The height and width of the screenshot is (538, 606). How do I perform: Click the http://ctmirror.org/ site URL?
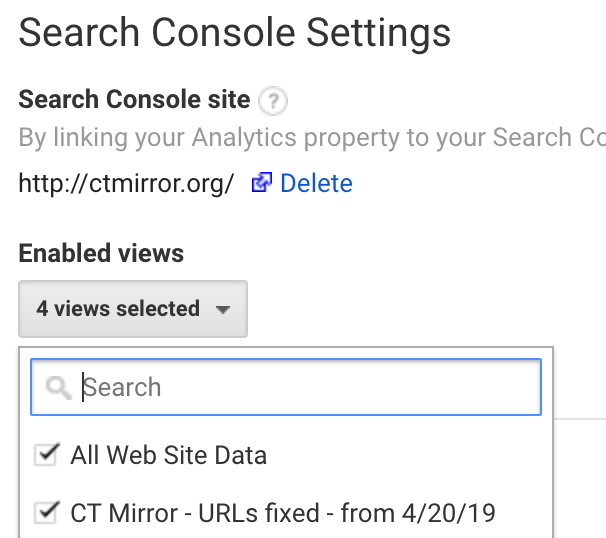click(x=126, y=183)
